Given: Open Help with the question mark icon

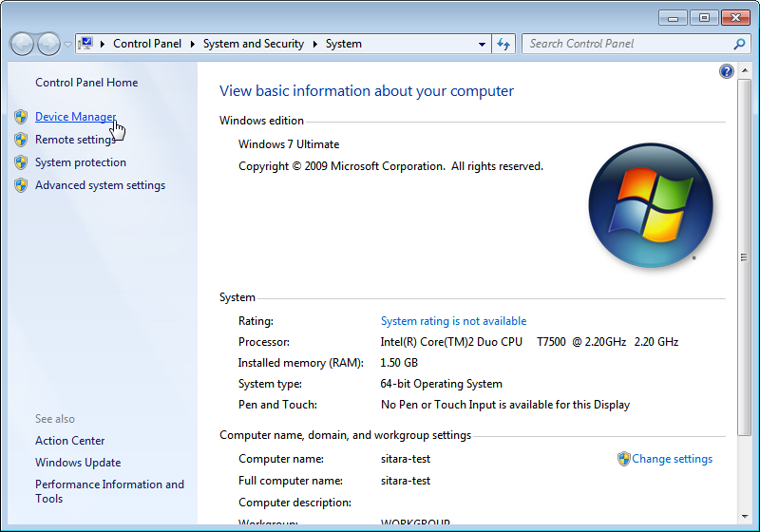Looking at the screenshot, I should [x=727, y=71].
